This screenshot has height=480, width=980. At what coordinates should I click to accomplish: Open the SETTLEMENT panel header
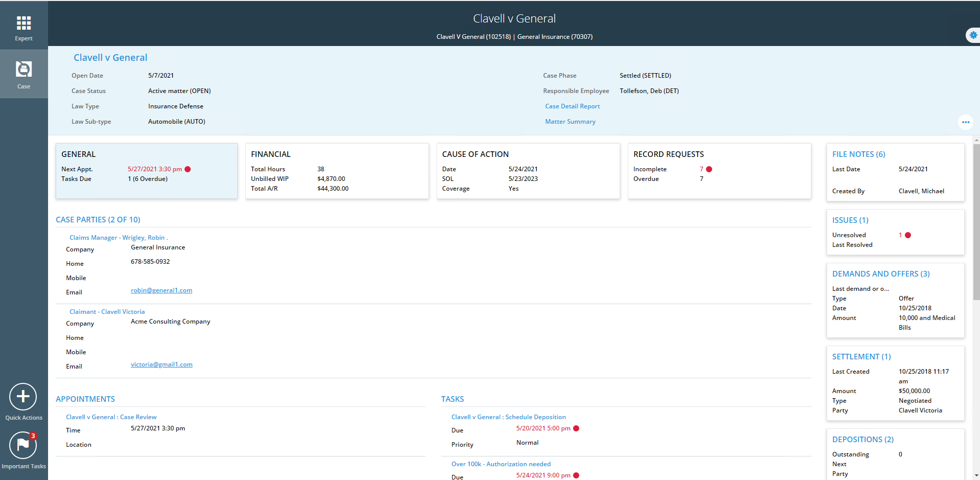[861, 356]
